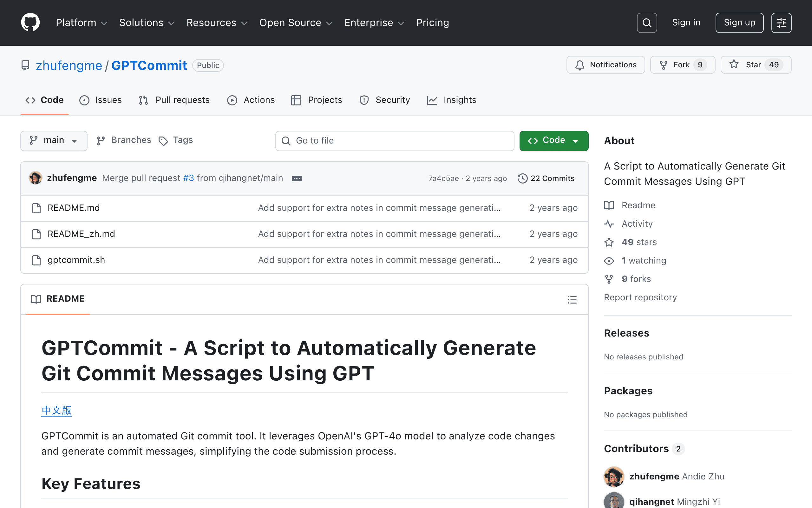
Task: Open the README.md file
Action: [x=74, y=208]
